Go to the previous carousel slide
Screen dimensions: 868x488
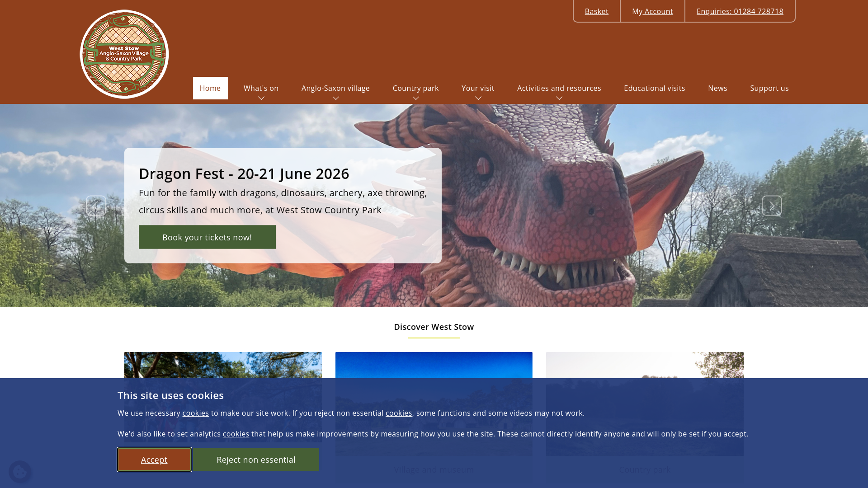point(96,206)
